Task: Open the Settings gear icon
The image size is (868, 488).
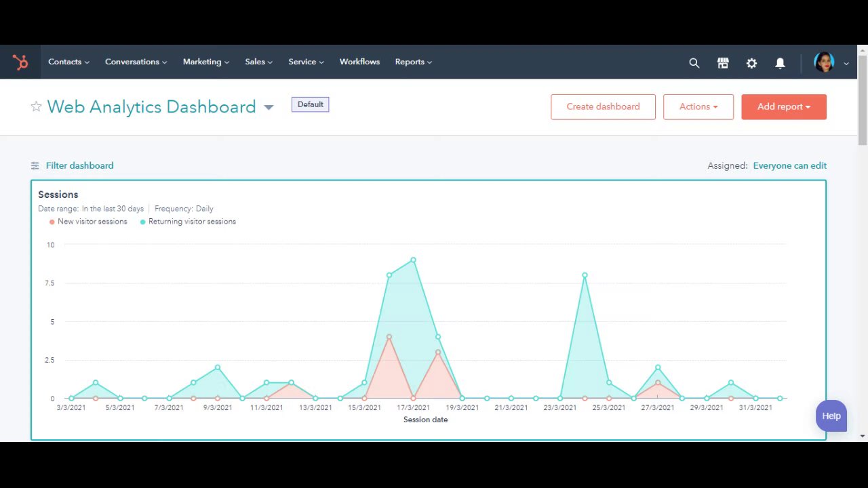Action: click(x=751, y=63)
